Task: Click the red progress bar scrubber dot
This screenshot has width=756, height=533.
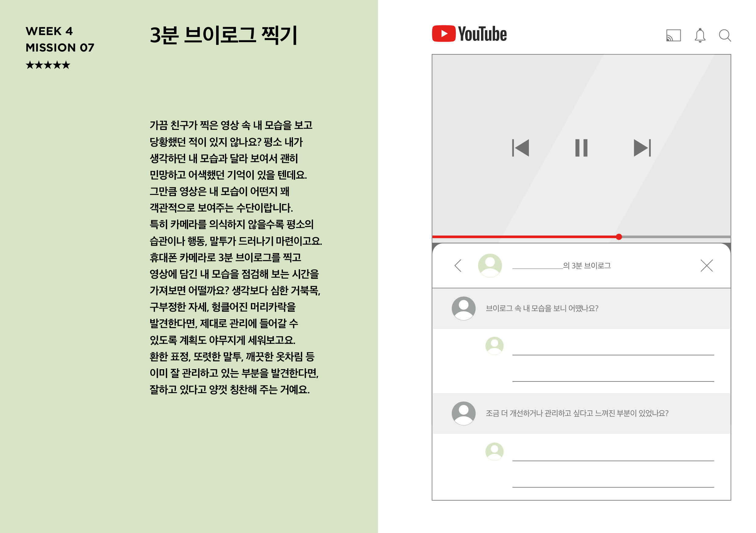Action: (619, 237)
